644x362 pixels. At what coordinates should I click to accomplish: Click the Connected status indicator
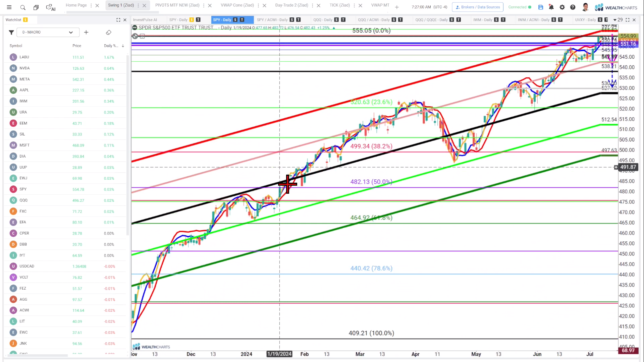coord(520,7)
